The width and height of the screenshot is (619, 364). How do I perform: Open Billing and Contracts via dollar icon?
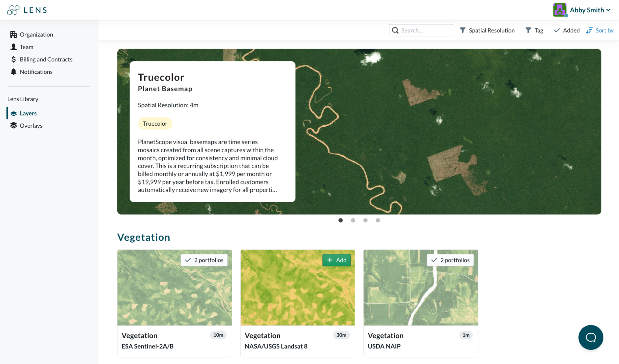pyautogui.click(x=14, y=59)
